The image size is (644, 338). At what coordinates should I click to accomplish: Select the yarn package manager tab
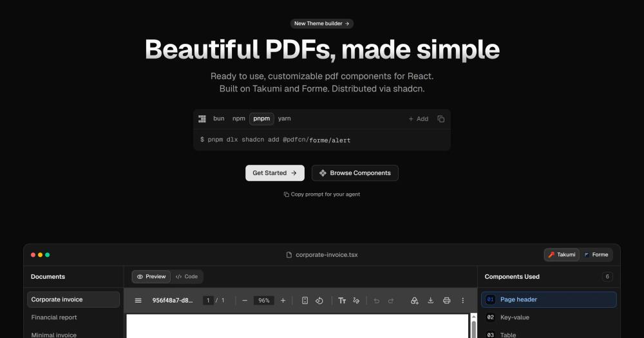(x=284, y=118)
